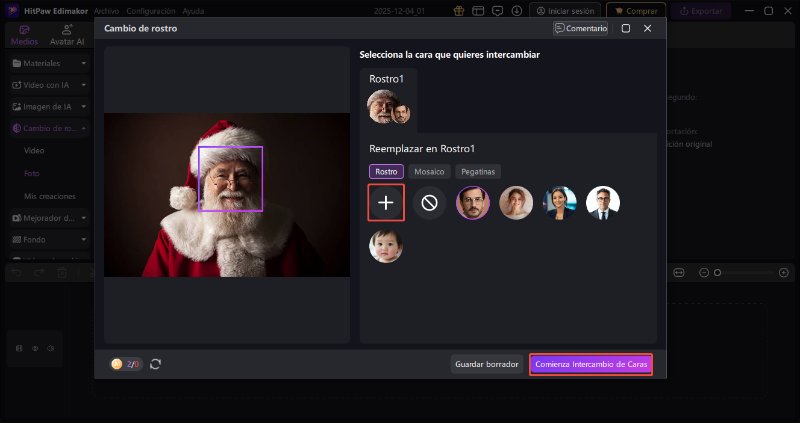The width and height of the screenshot is (800, 423).
Task: Choose the bearded man face preset
Action: [472, 203]
